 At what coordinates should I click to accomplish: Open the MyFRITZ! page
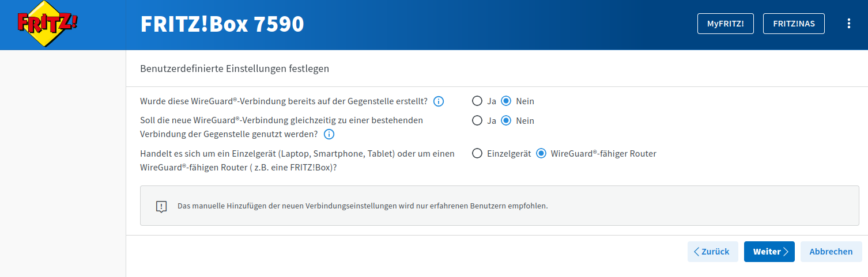coord(725,24)
